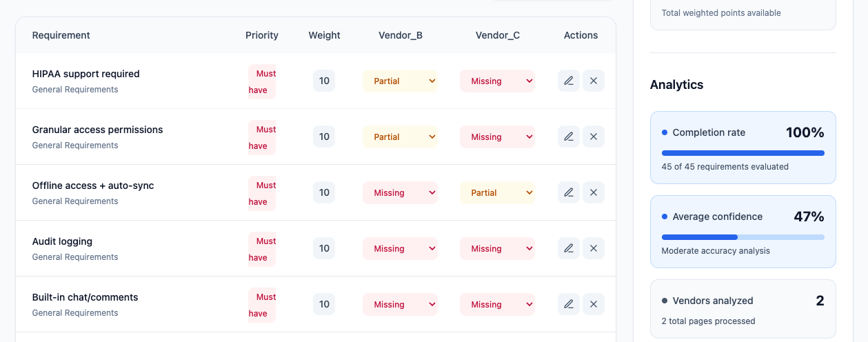Edit the Built-in chat/comments requirement
This screenshot has height=342, width=868.
569,304
